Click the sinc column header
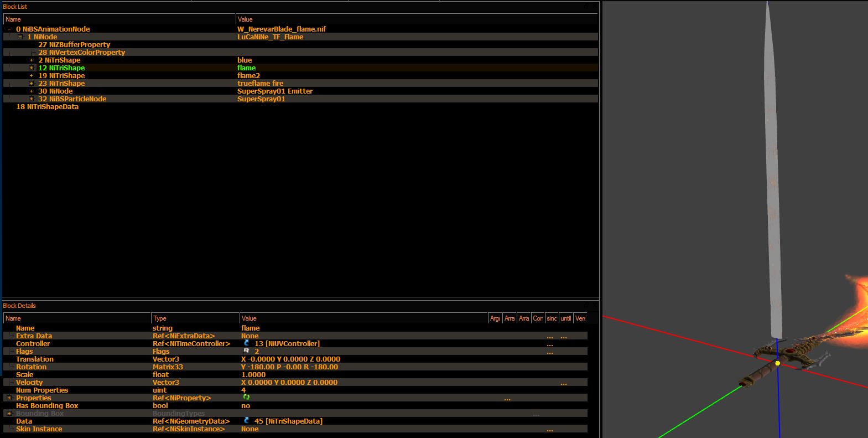 tap(552, 318)
